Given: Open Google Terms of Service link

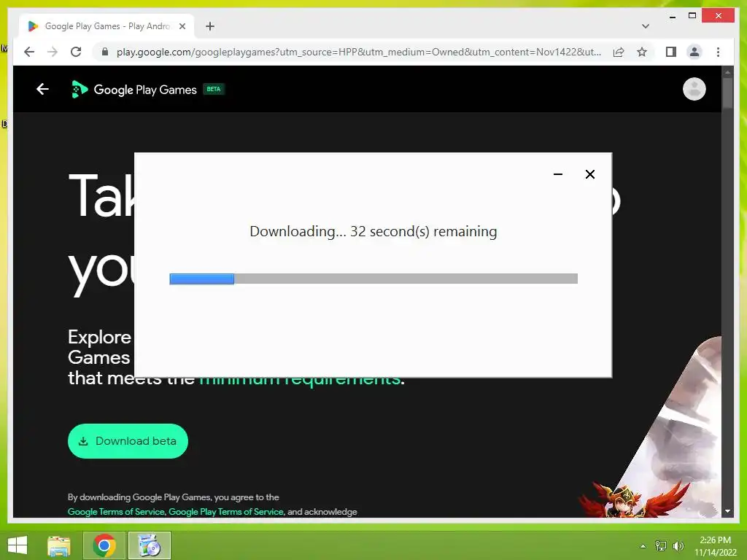Looking at the screenshot, I should click(x=116, y=512).
